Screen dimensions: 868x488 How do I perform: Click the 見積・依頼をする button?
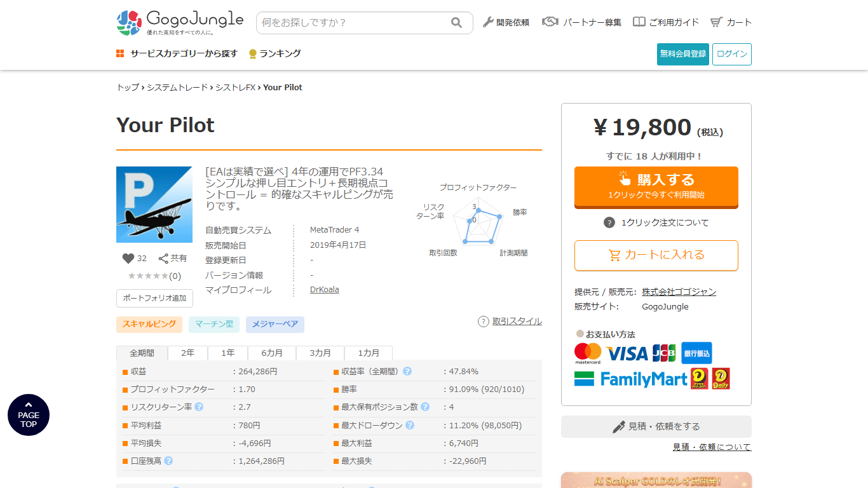pyautogui.click(x=656, y=426)
